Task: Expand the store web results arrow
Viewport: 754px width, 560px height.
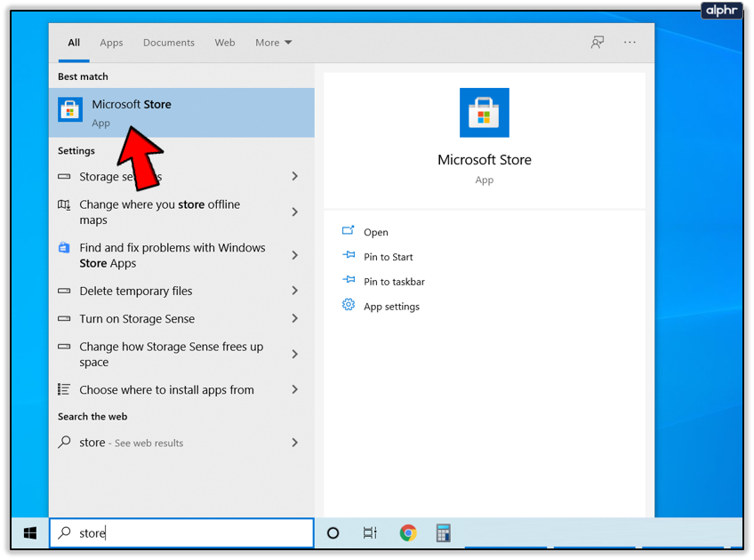Action: [294, 443]
